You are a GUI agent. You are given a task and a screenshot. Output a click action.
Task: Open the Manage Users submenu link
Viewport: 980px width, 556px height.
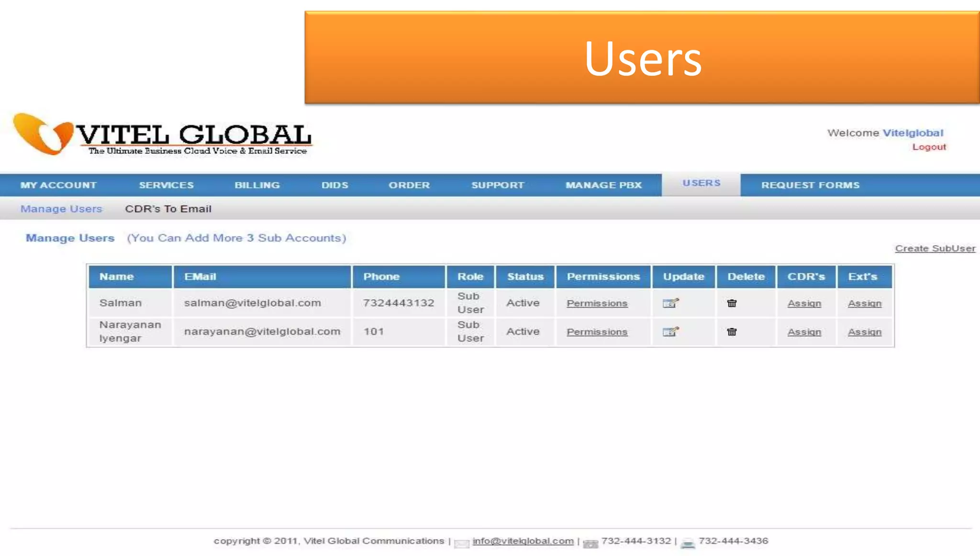61,209
